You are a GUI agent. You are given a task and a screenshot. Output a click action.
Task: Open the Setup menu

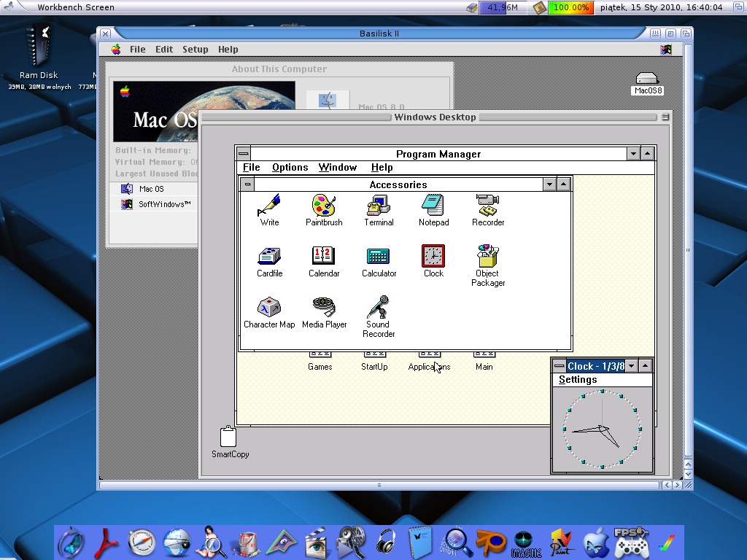tap(196, 49)
